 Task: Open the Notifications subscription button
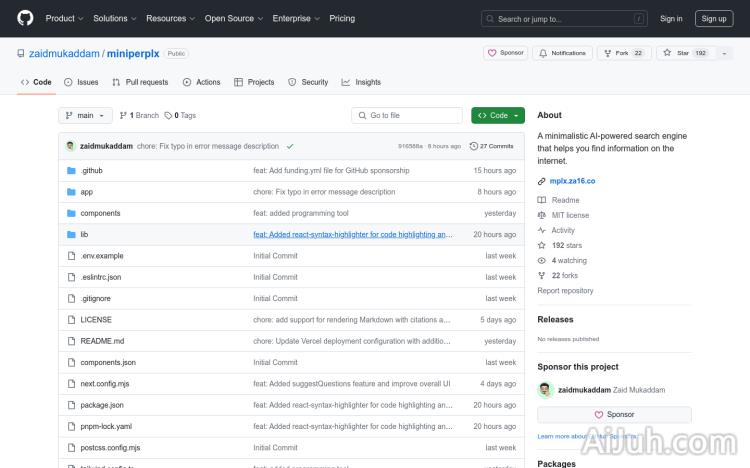[562, 53]
